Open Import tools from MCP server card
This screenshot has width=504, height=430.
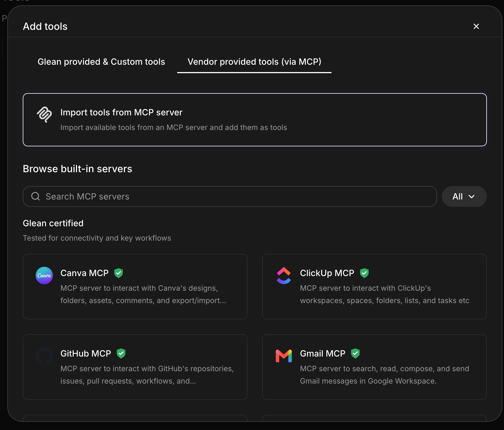pyautogui.click(x=255, y=120)
